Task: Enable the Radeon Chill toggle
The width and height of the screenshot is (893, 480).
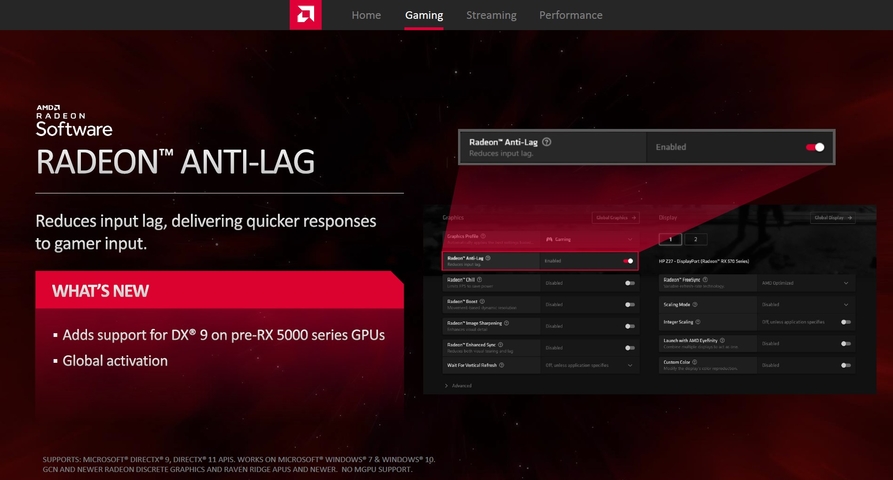Action: click(x=629, y=283)
